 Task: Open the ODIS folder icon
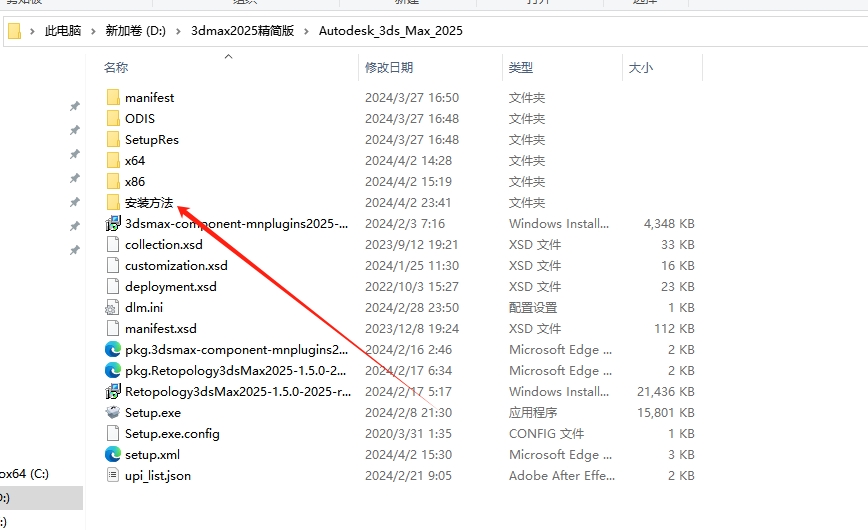pos(113,119)
